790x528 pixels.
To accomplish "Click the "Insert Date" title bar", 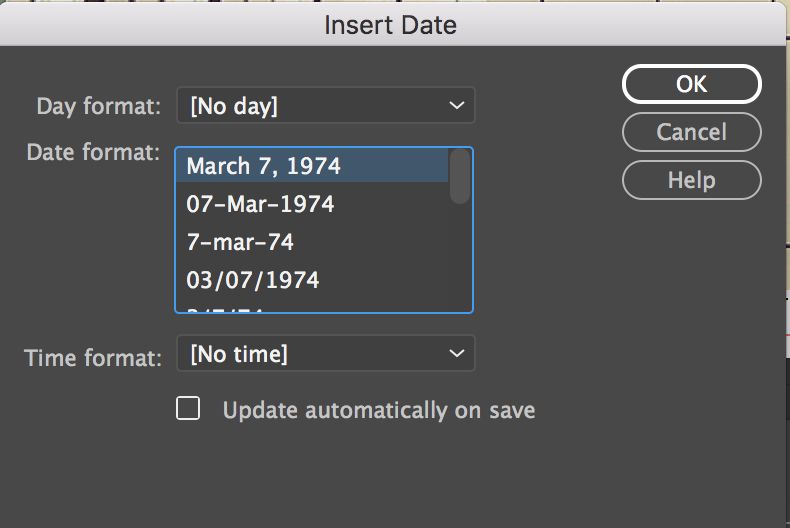I will pyautogui.click(x=390, y=24).
